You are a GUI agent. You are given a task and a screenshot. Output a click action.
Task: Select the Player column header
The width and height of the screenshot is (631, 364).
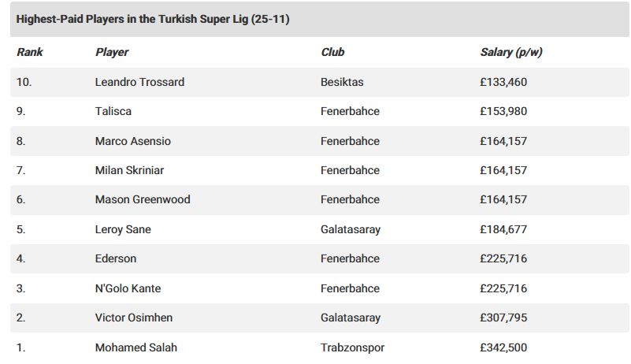112,52
